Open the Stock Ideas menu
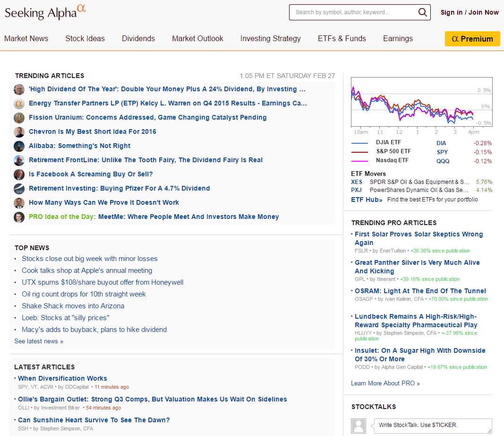504x436 pixels. click(85, 39)
